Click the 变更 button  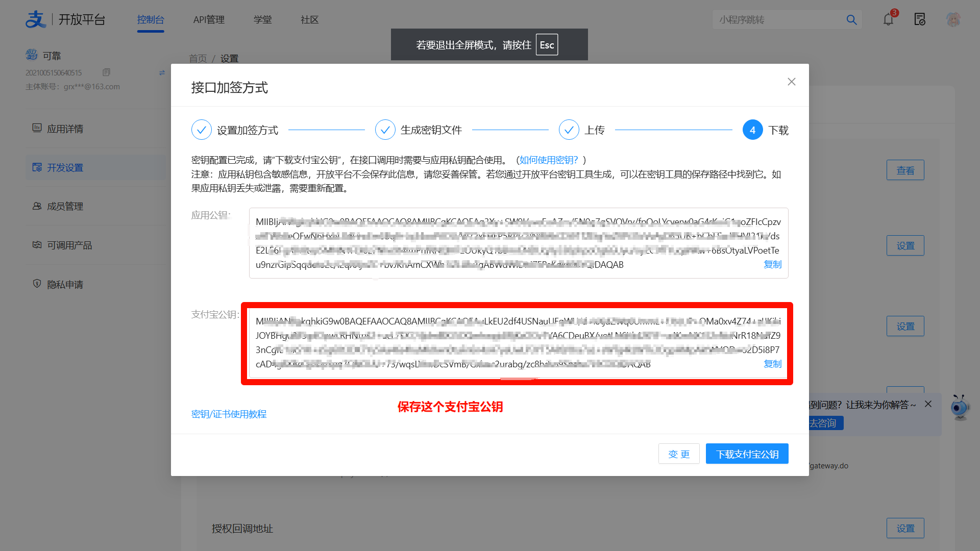point(679,454)
